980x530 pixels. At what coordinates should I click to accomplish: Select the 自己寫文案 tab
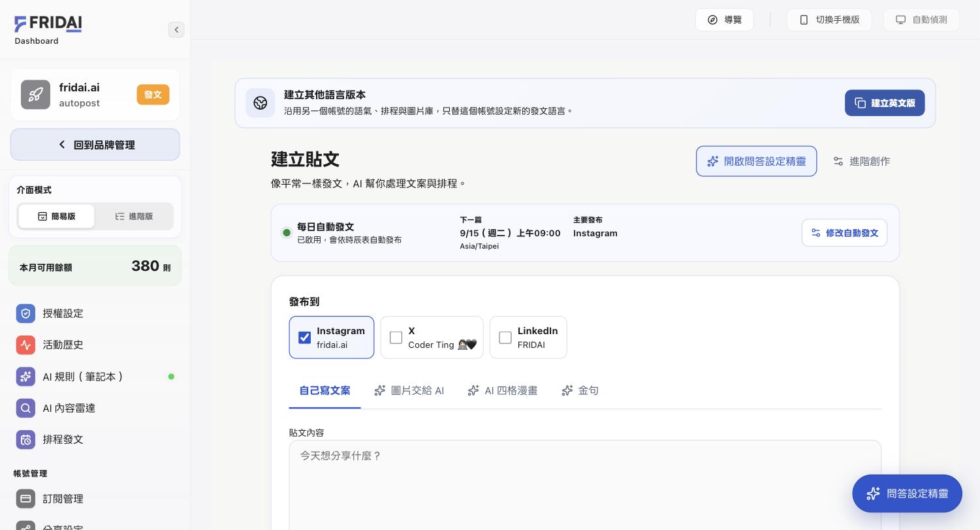coord(324,391)
